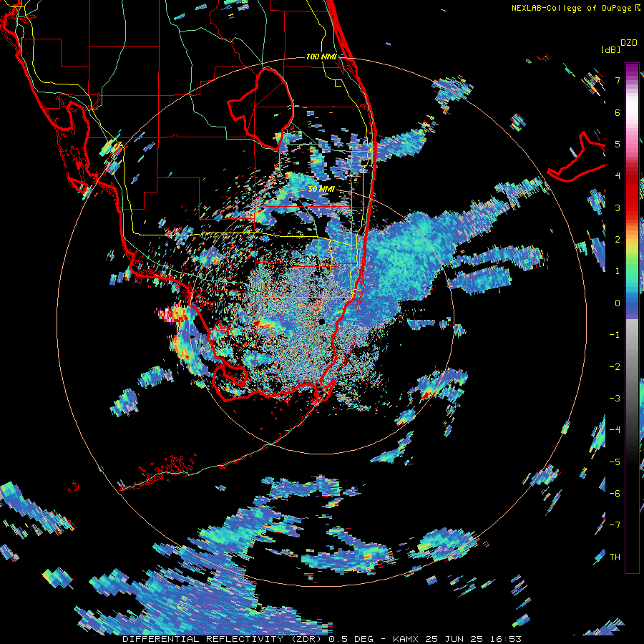Image resolution: width=644 pixels, height=644 pixels.
Task: Click the KAMX station identifier in caption
Action: tap(406, 639)
